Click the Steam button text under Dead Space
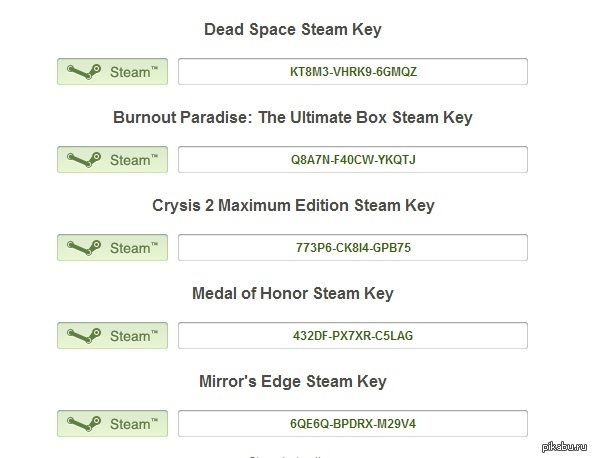The image size is (592, 458). pyautogui.click(x=134, y=72)
